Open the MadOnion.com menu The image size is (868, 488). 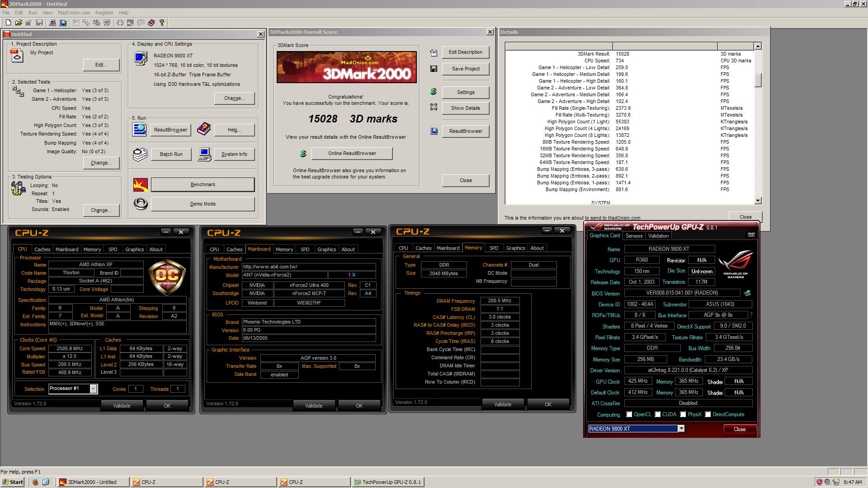point(74,13)
